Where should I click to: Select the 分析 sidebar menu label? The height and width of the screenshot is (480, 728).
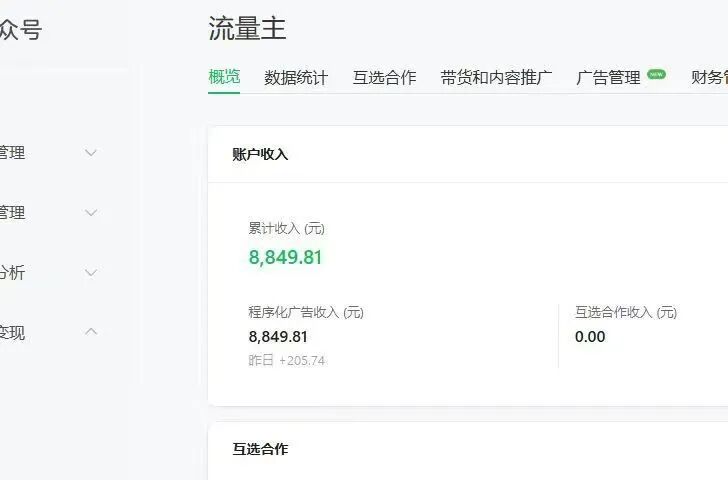14,273
